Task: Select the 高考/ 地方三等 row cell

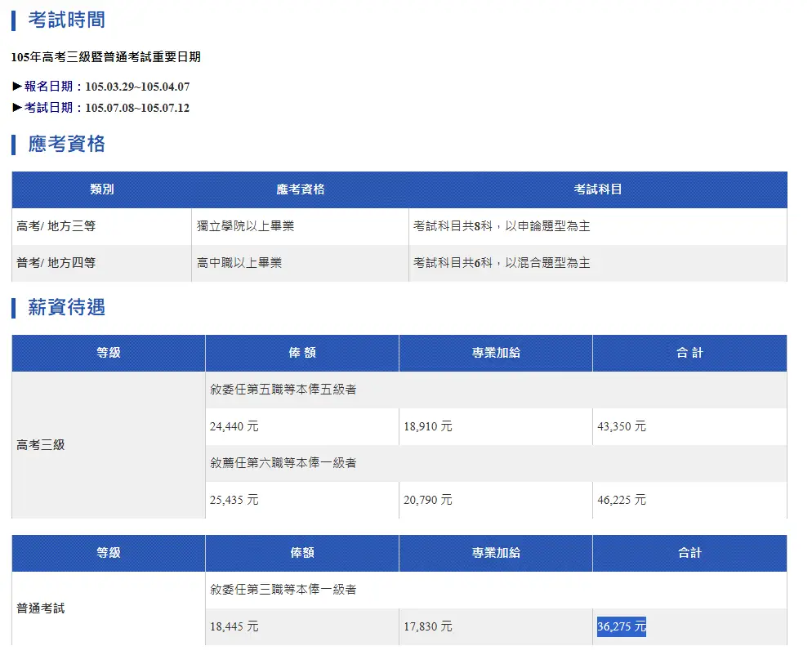Action: coord(56,226)
